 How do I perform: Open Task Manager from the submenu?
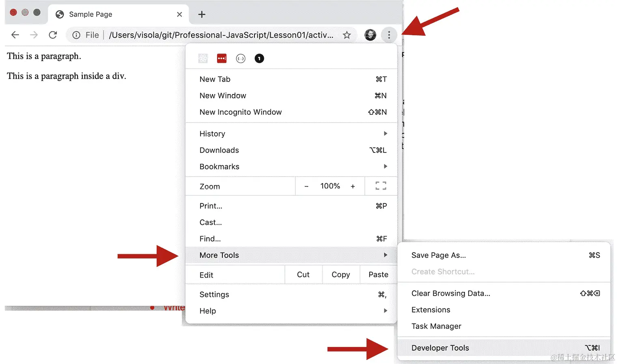[436, 326]
